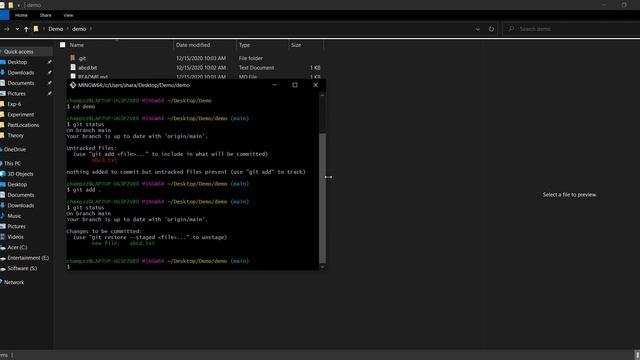The width and height of the screenshot is (640, 360).
Task: Open the Acer (C:) drive
Action: (x=17, y=247)
